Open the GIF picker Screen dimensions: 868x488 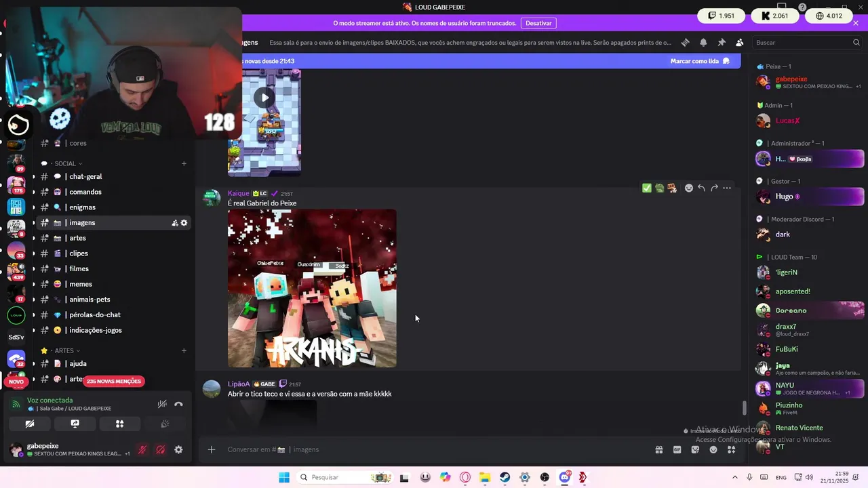[677, 449]
